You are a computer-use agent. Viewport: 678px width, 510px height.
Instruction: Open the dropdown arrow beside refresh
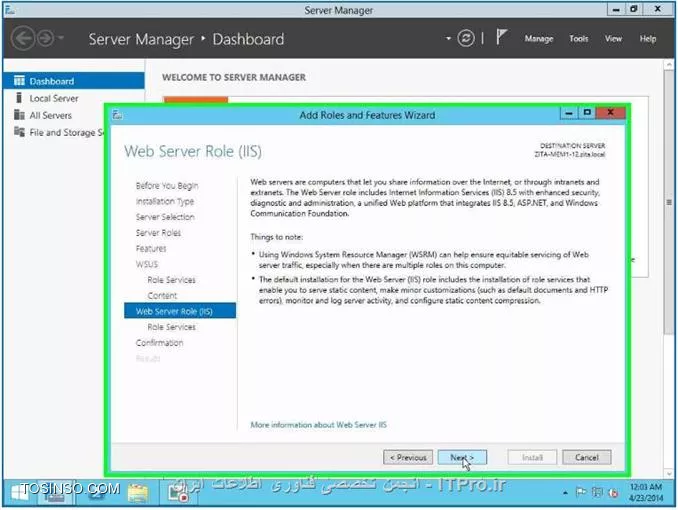(x=448, y=38)
